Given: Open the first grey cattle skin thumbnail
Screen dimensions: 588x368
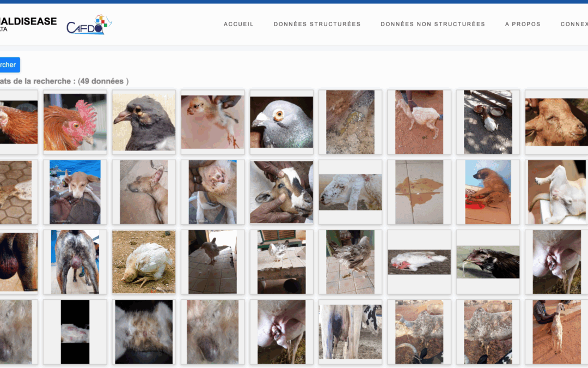Looking at the screenshot, I should pos(419,331).
